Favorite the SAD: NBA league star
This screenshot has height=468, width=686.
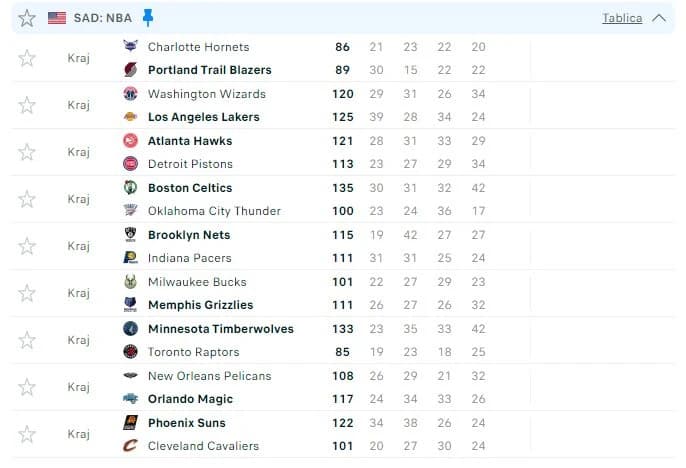coord(27,18)
